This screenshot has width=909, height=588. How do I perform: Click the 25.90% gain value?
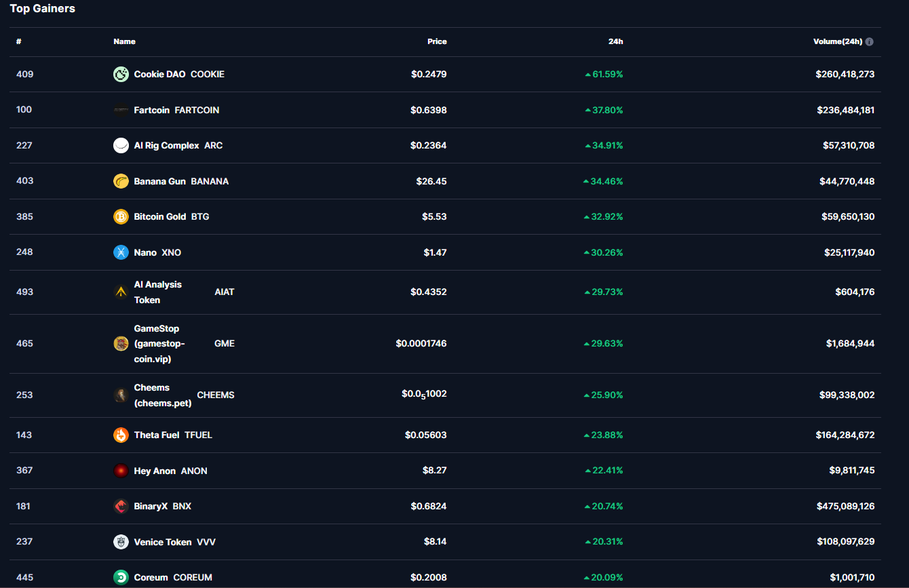click(604, 395)
